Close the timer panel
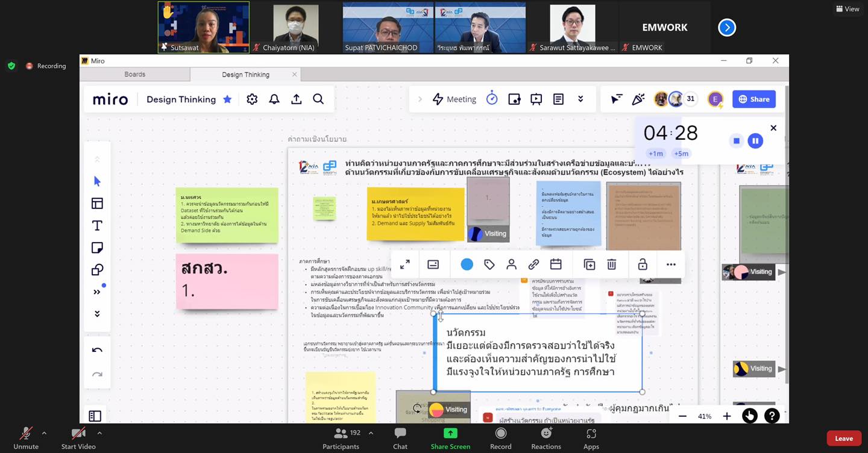The image size is (868, 453). tap(773, 128)
